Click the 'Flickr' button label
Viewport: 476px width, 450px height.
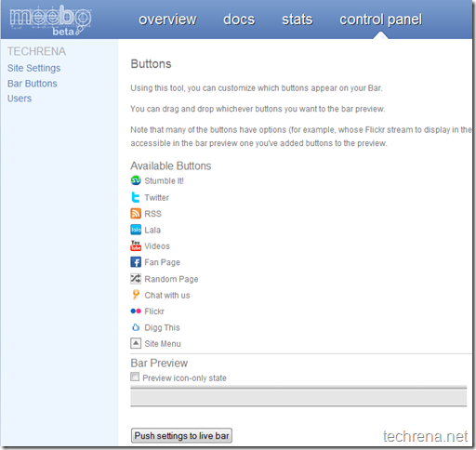[154, 311]
